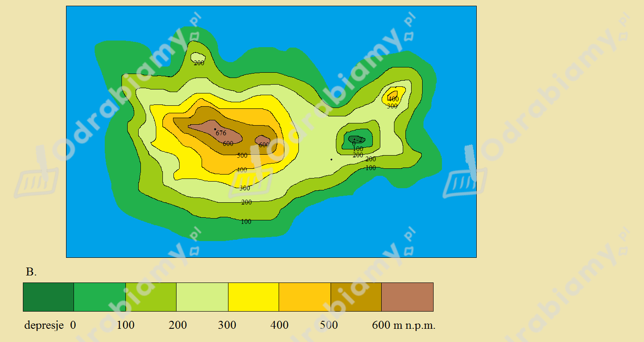Select the easternmost "200" contour label
The image size is (644, 342).
tap(371, 159)
